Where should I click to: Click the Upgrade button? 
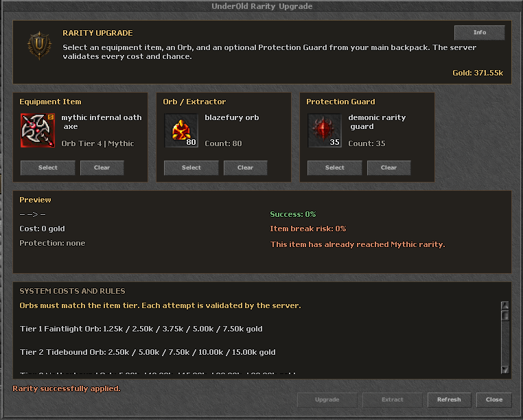(327, 399)
